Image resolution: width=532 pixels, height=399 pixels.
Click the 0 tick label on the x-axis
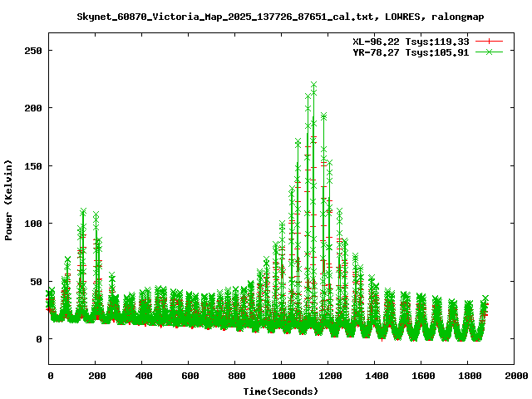coord(51,376)
